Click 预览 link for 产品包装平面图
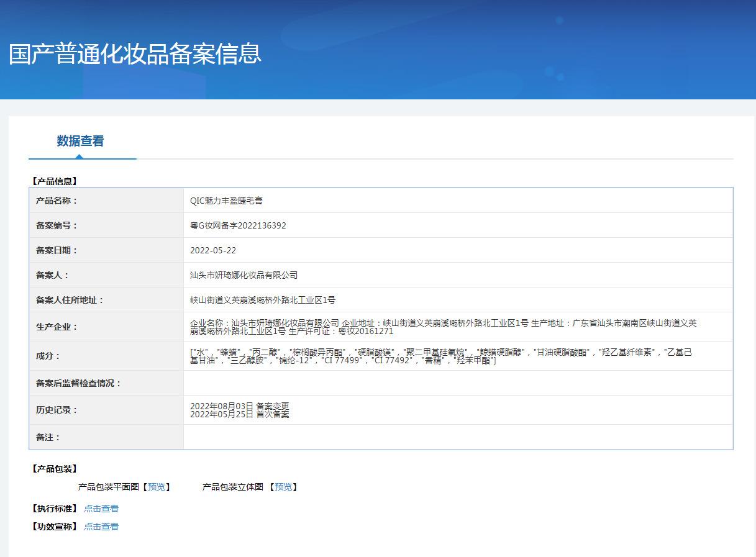This screenshot has height=557, width=756. [x=157, y=487]
